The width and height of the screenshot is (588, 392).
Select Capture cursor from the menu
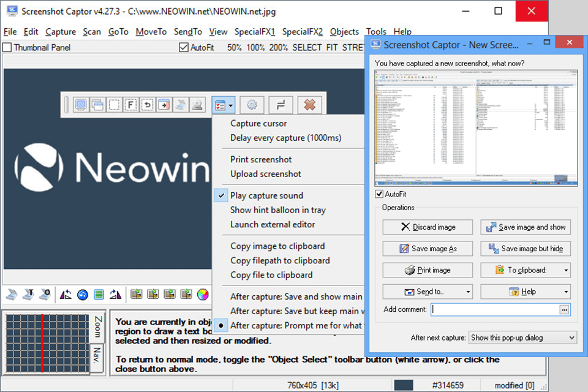point(257,123)
